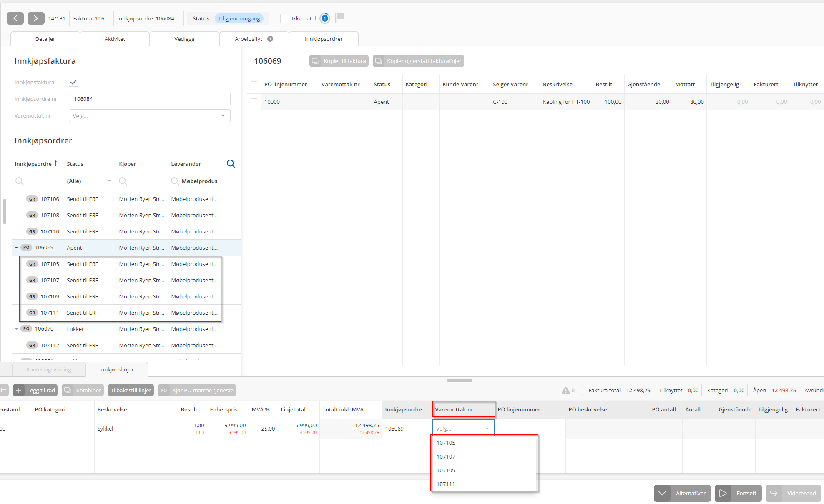The width and height of the screenshot is (824, 504).
Task: Go to next invoice arrow
Action: click(36, 18)
